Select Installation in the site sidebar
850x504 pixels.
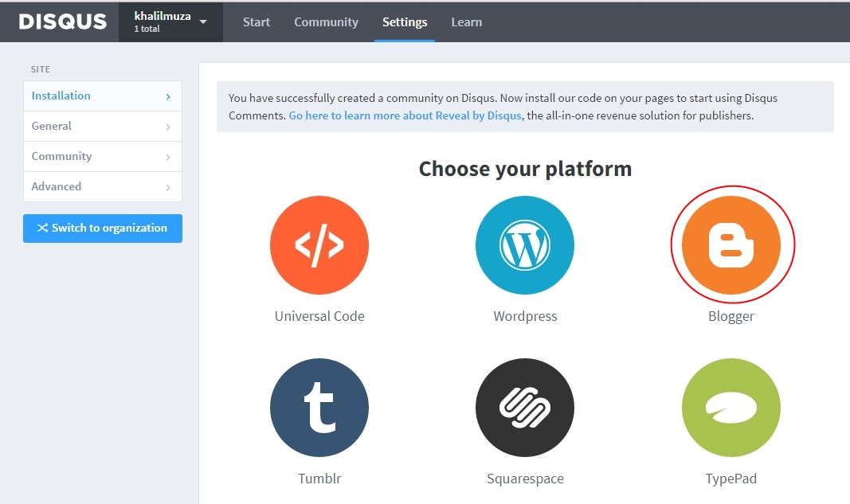[x=61, y=96]
